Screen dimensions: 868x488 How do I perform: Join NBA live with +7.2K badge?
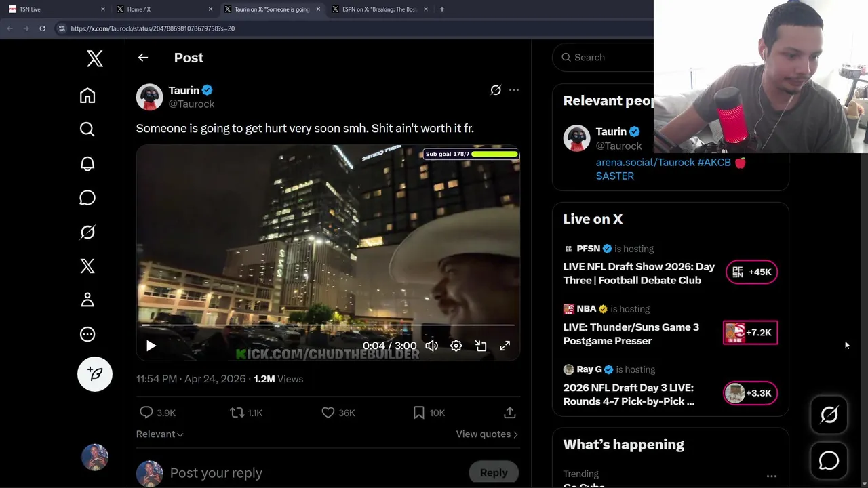(x=750, y=333)
